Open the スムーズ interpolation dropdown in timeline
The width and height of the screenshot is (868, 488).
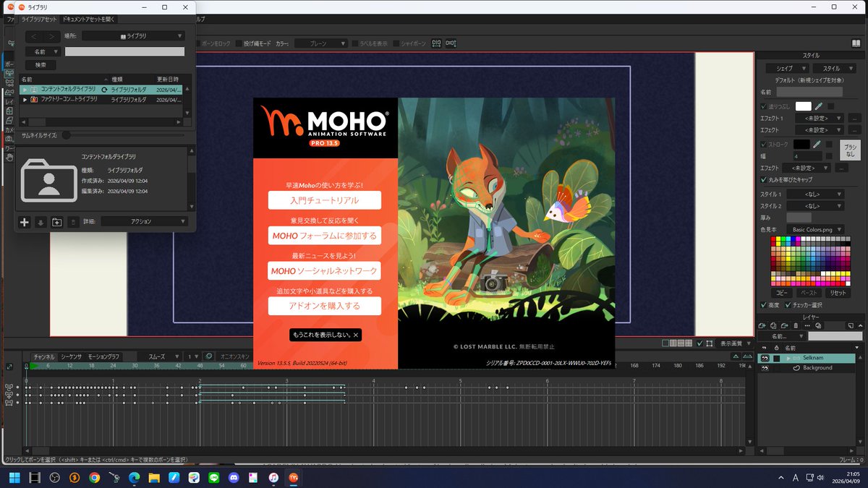[x=161, y=356]
